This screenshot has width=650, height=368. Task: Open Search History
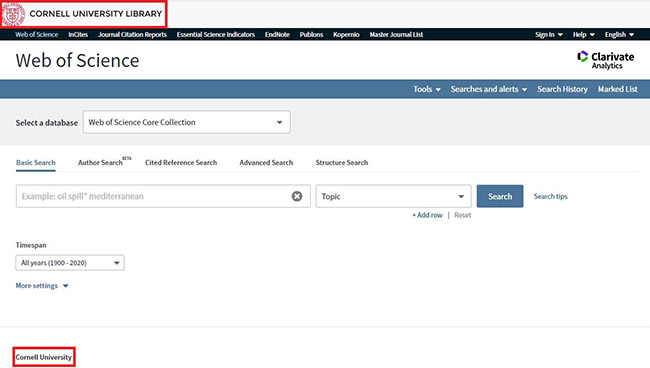point(562,89)
